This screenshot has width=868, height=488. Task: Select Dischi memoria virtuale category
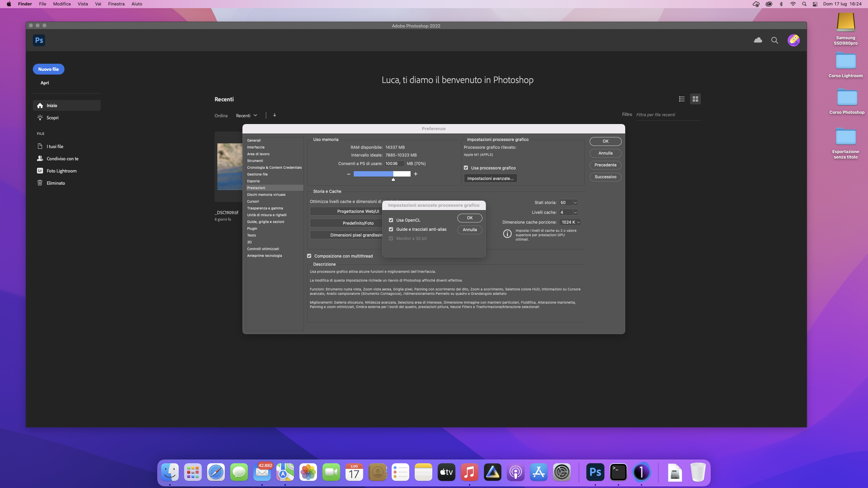275,195
